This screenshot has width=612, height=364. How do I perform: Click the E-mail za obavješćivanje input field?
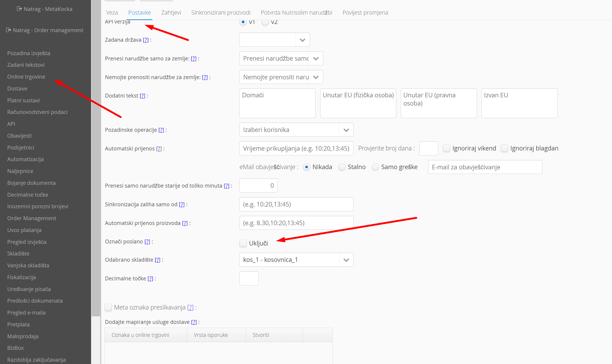pos(485,167)
